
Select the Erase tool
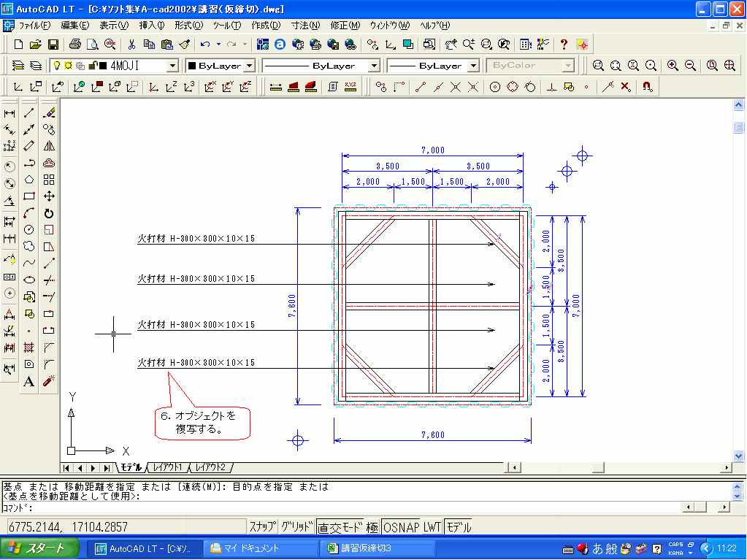coord(49,113)
